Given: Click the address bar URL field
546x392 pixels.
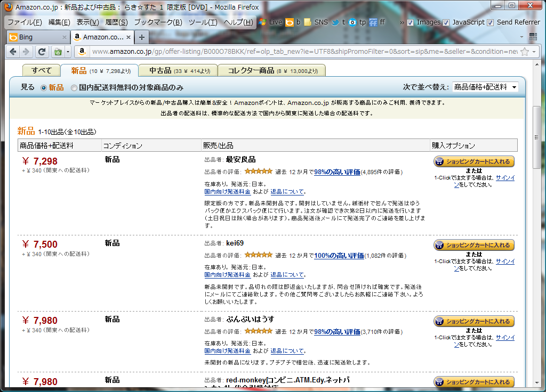Looking at the screenshot, I should pyautogui.click(x=303, y=52).
